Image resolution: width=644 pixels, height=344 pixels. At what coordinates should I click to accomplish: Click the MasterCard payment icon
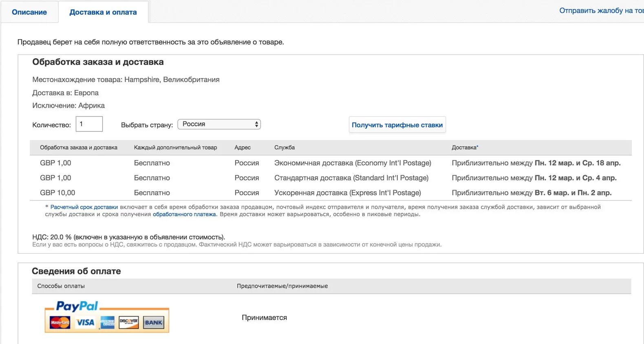60,322
